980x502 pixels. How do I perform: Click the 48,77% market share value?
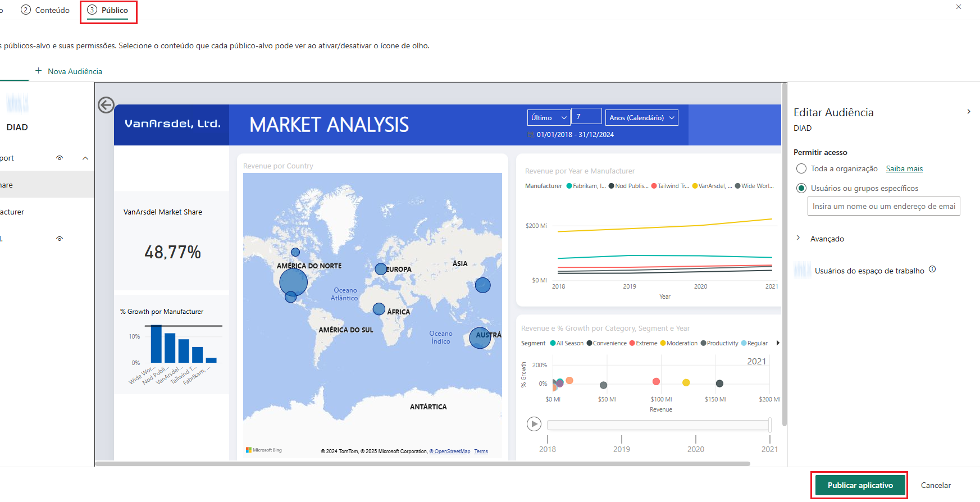point(172,252)
